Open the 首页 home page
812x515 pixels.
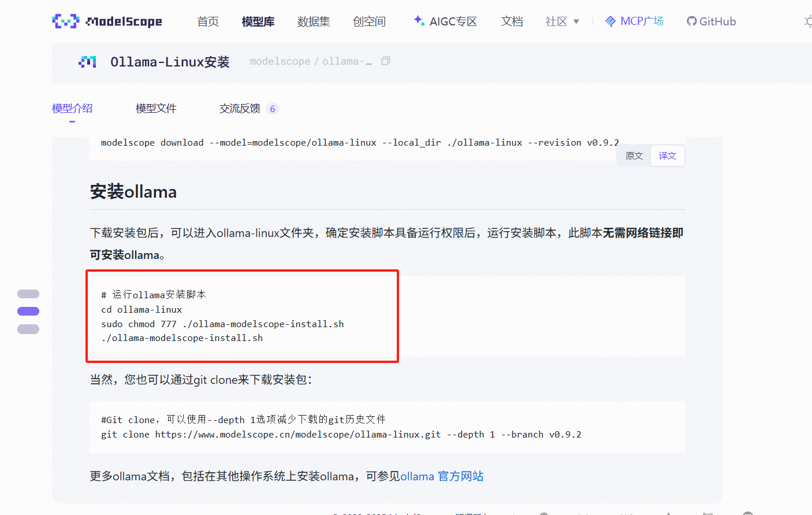(208, 21)
